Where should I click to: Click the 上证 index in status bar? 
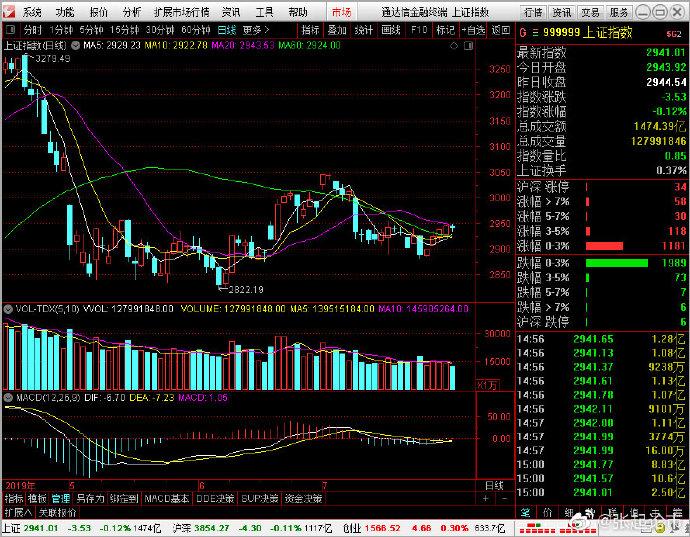tap(12, 527)
